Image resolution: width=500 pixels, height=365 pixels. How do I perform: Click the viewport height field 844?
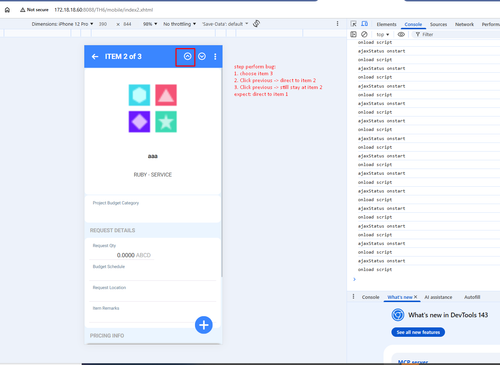(x=127, y=24)
